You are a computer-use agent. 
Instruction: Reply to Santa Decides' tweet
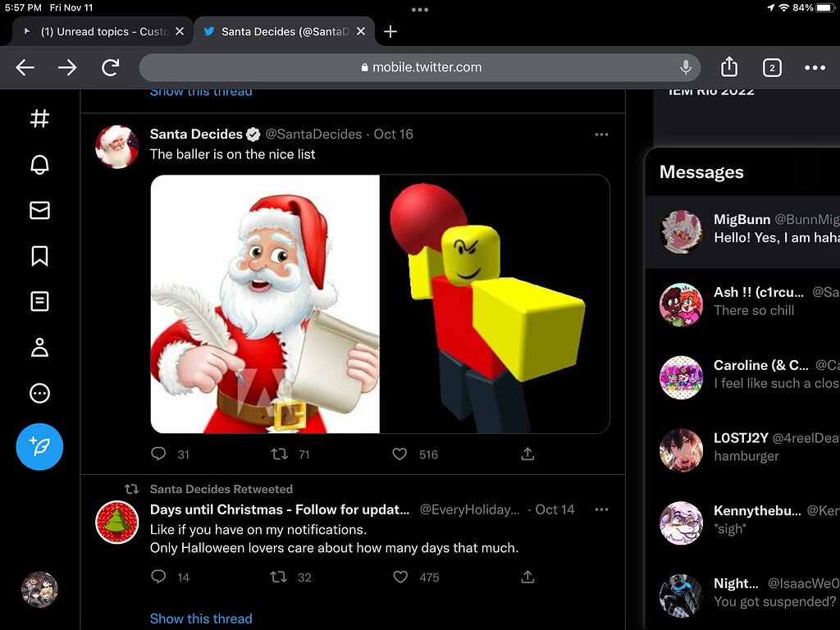(x=157, y=454)
